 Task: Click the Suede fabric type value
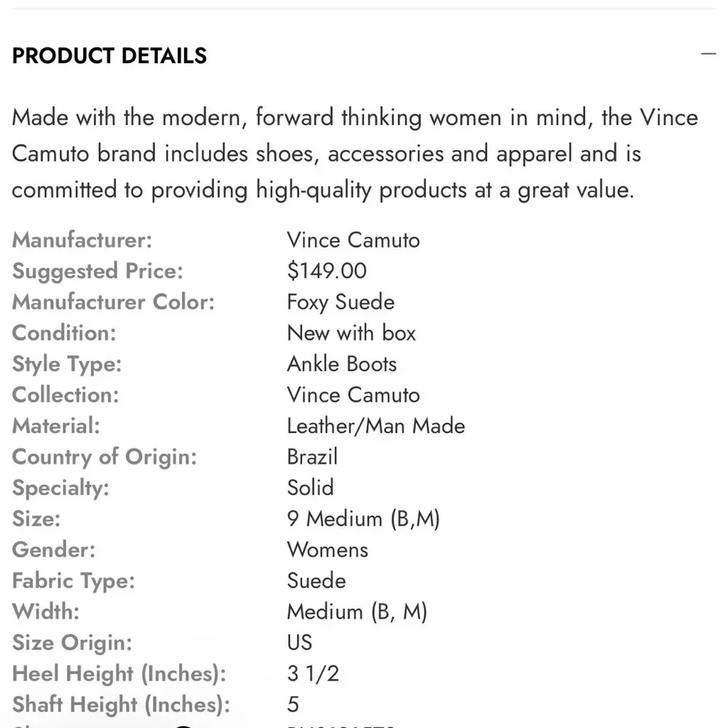[316, 580]
